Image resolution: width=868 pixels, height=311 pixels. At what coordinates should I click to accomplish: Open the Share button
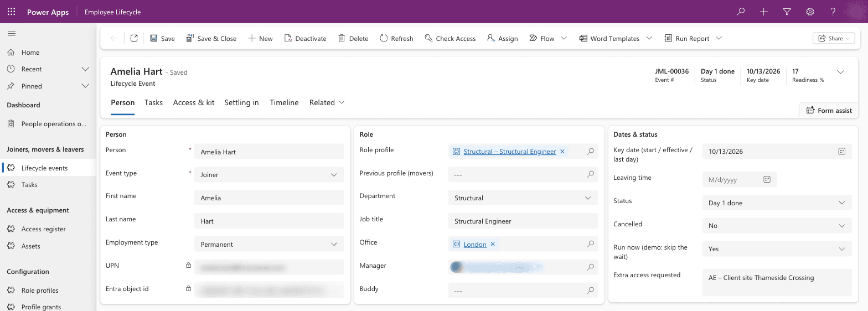[x=834, y=38]
